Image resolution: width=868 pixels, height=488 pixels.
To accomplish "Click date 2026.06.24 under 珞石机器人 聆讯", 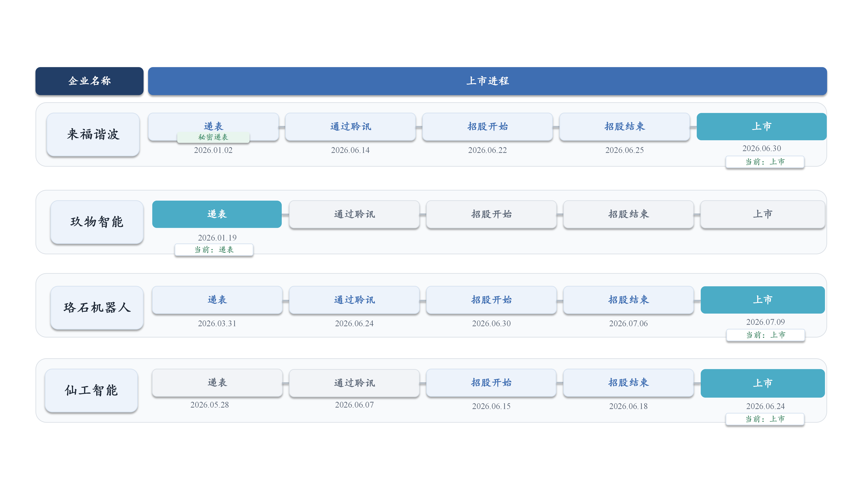I will [x=354, y=323].
